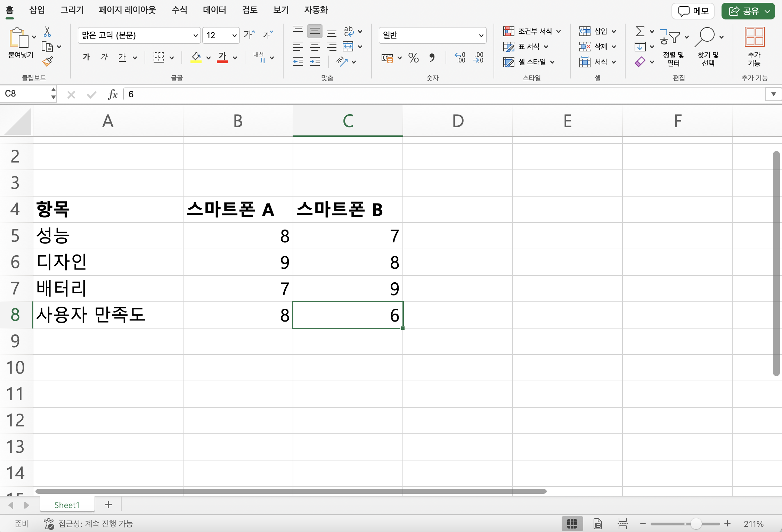
Task: Toggle italic 가 formatting
Action: (104, 57)
